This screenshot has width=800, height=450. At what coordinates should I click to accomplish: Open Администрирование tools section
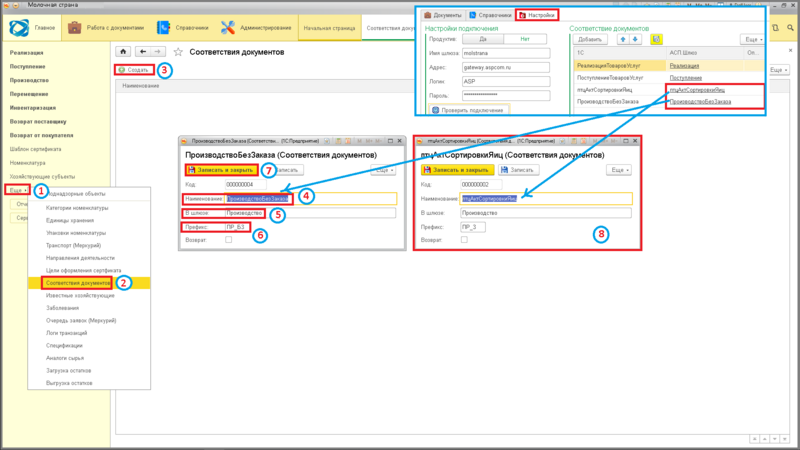tap(227, 28)
